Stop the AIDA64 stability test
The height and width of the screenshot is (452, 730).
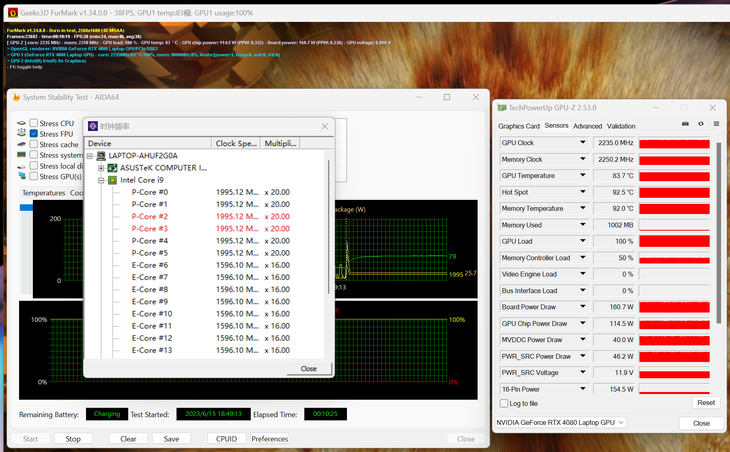[73, 439]
